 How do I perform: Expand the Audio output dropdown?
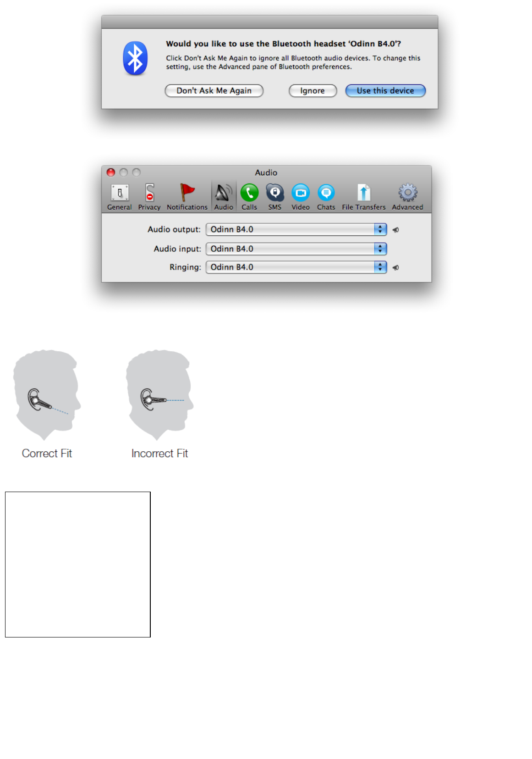pos(296,229)
